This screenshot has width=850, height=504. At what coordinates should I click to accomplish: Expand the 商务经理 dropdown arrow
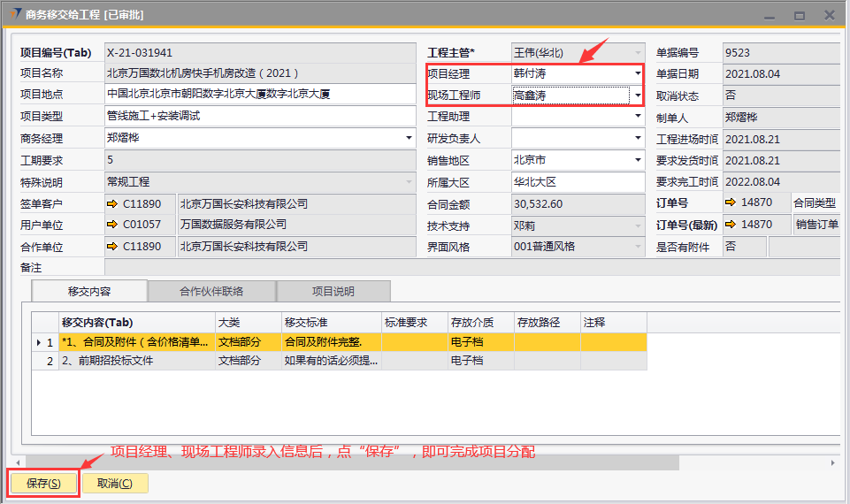(x=409, y=138)
